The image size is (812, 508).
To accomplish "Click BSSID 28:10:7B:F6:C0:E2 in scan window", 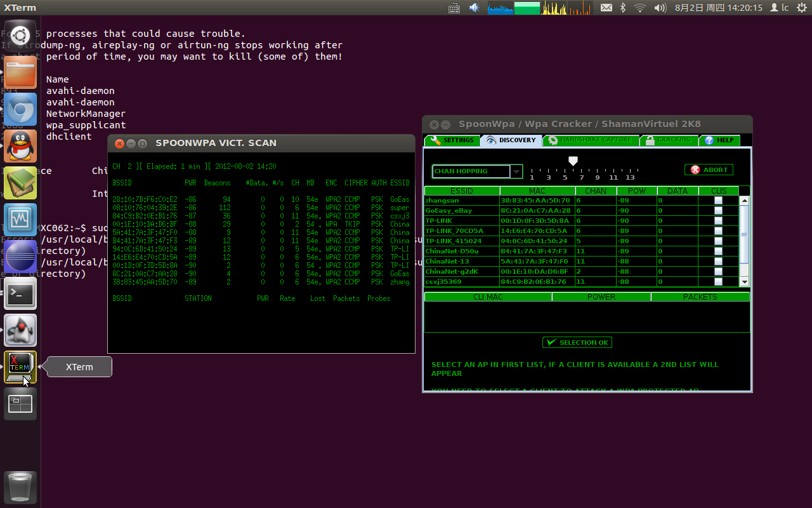I will (x=145, y=199).
